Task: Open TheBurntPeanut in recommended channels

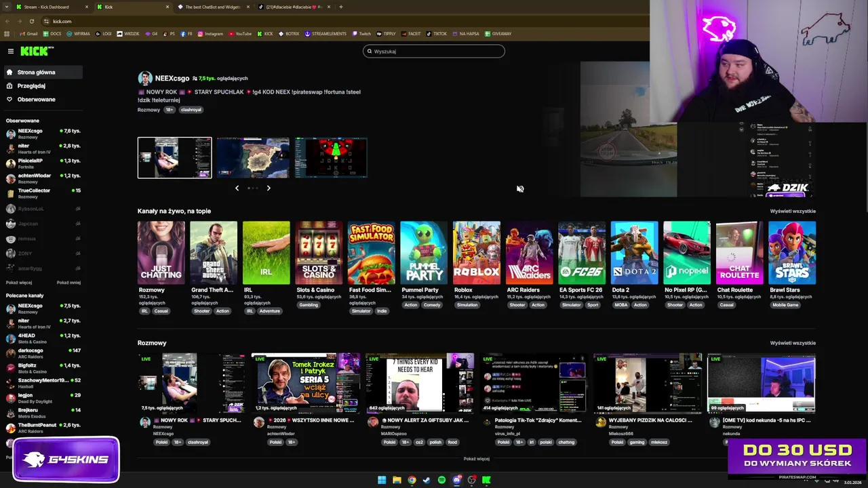Action: click(43, 428)
